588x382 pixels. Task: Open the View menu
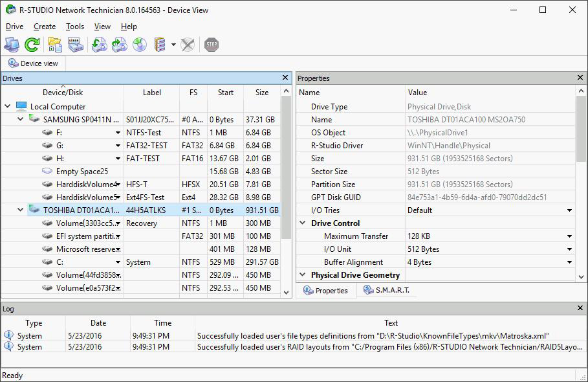point(102,27)
